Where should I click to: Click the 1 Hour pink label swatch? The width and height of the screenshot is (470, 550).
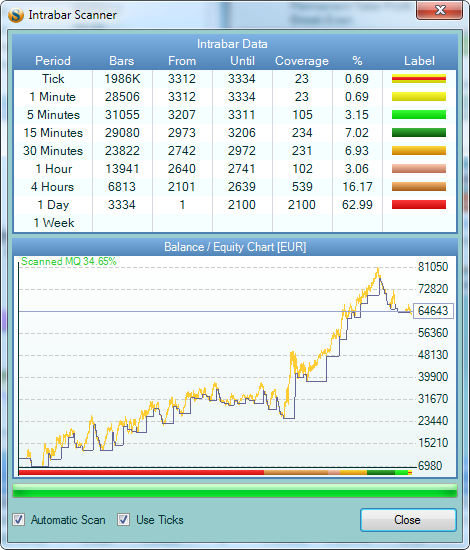[x=419, y=169]
